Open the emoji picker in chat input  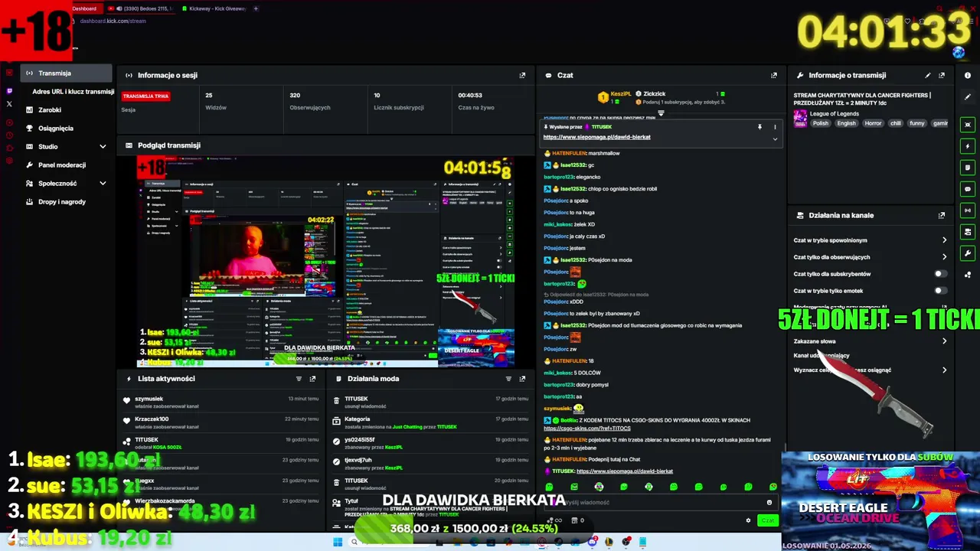coord(769,502)
